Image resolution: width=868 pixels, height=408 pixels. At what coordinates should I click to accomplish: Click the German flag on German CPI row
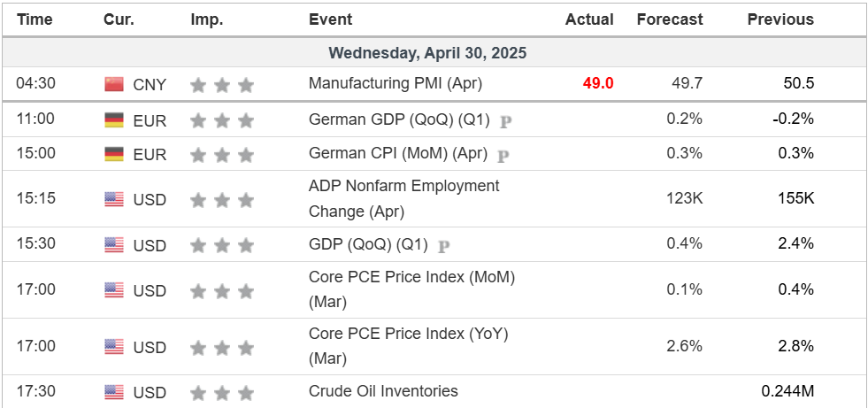coord(114,154)
